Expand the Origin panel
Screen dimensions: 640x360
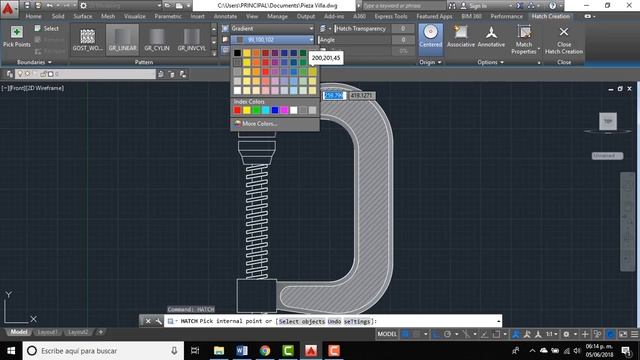[430, 62]
